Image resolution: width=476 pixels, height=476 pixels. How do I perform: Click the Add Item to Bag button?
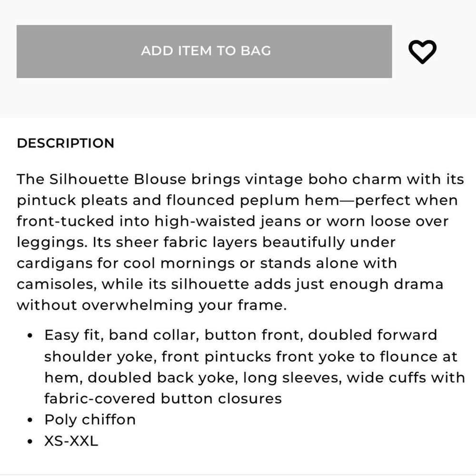(x=205, y=51)
